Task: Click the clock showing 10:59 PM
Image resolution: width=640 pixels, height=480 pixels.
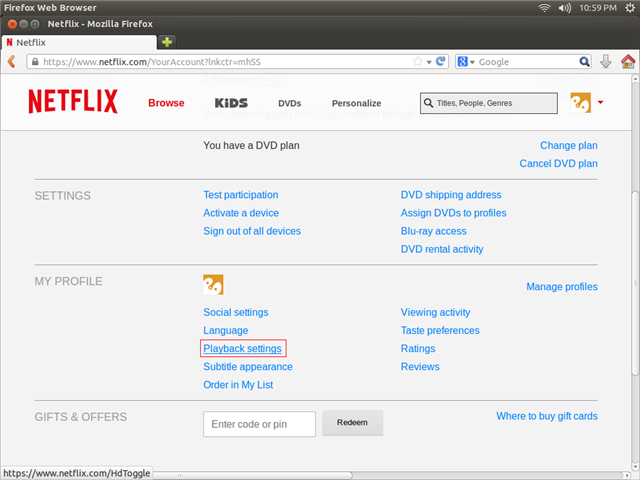Action: click(598, 8)
